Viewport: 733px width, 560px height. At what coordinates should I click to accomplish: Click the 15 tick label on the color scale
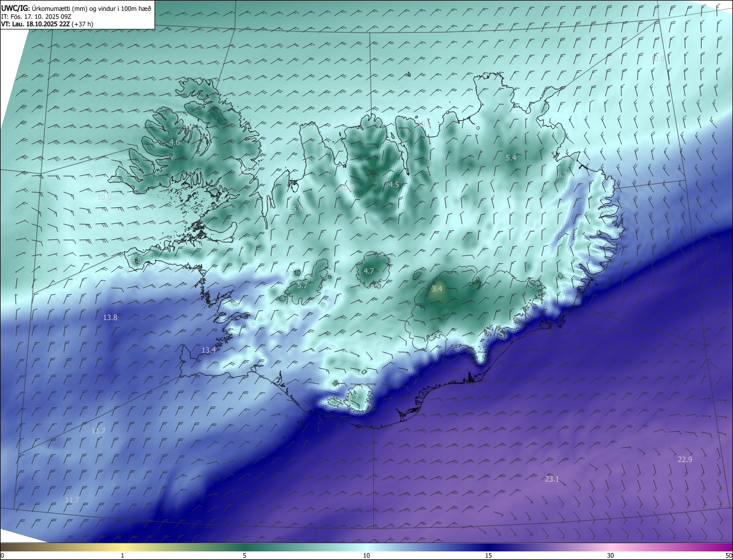488,555
